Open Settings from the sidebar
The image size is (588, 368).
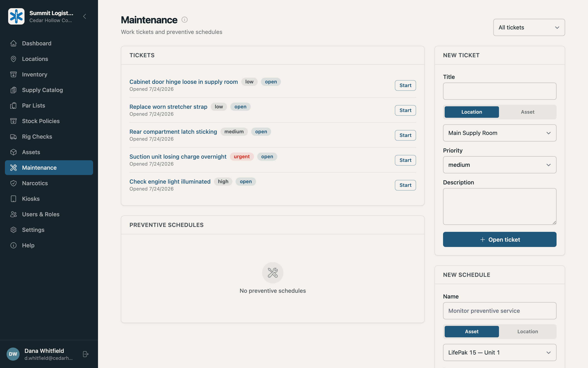[x=49, y=230]
